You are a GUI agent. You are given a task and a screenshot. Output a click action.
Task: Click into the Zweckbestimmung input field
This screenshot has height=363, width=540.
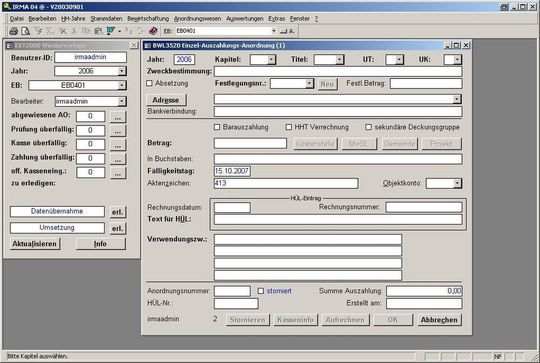coord(338,71)
